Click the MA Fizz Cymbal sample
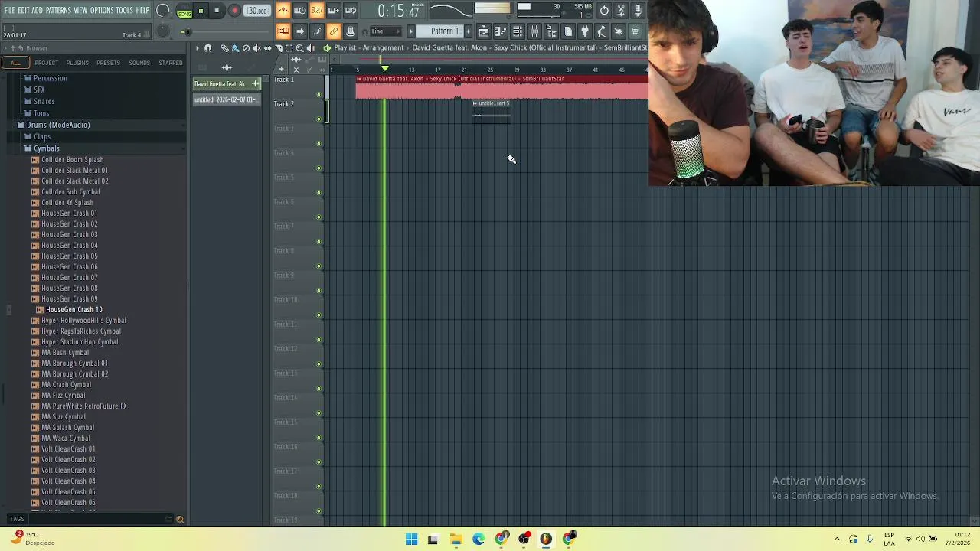Screen dimensions: 980x551 pyautogui.click(x=64, y=396)
